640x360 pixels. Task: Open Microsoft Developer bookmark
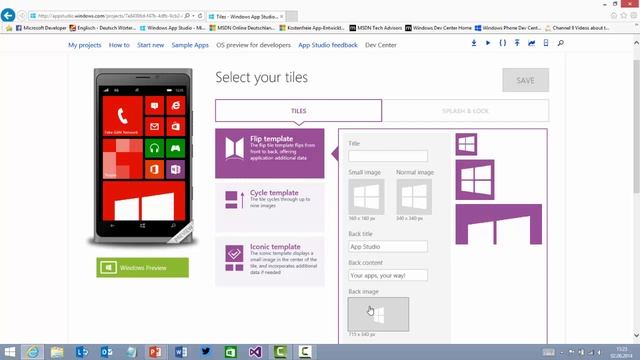(41, 28)
